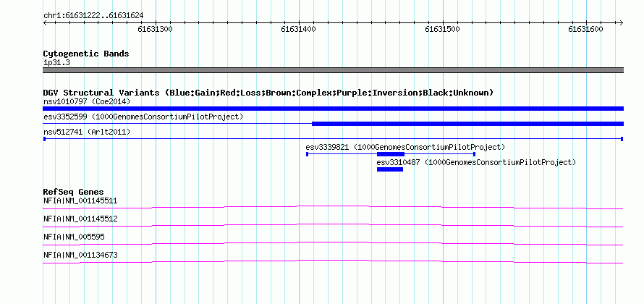Click the magenta NM_001134673 transcript line
This screenshot has width=644, height=304.
point(333,262)
